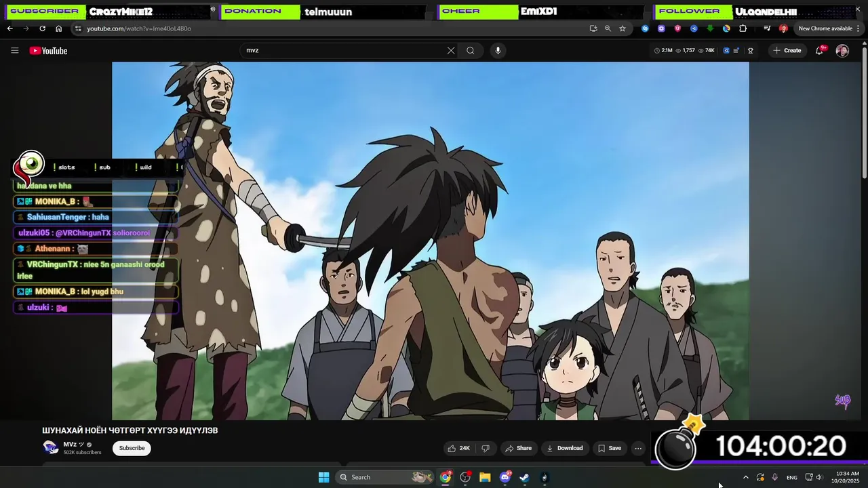Open the green download arrow extension
Image resolution: width=868 pixels, height=488 pixels.
pyautogui.click(x=710, y=28)
